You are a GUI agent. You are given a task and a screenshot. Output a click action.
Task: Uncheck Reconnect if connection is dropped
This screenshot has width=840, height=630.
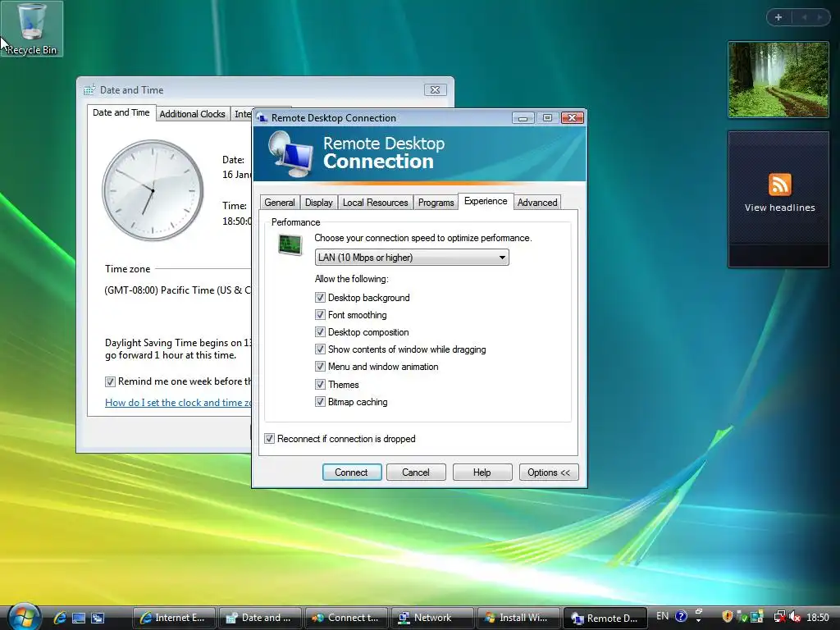coord(269,439)
